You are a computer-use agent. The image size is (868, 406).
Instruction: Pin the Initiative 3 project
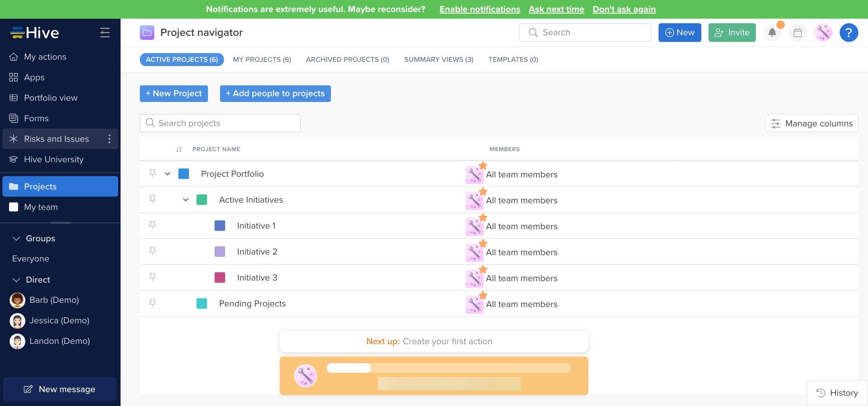[152, 277]
